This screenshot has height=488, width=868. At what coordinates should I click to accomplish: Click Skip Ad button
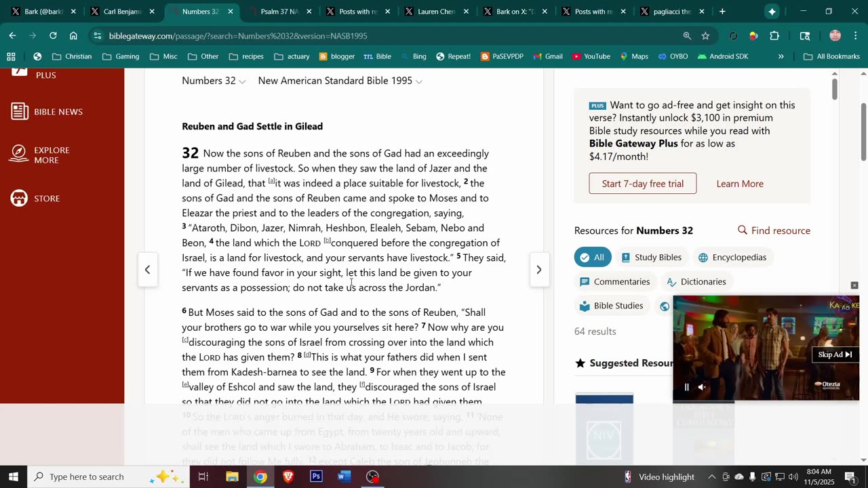835,354
